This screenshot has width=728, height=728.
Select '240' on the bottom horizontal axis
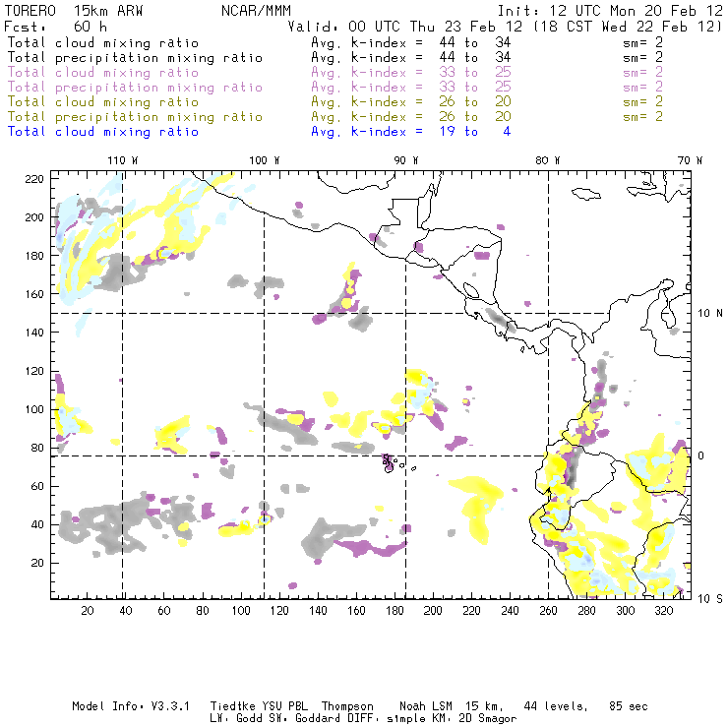510,611
